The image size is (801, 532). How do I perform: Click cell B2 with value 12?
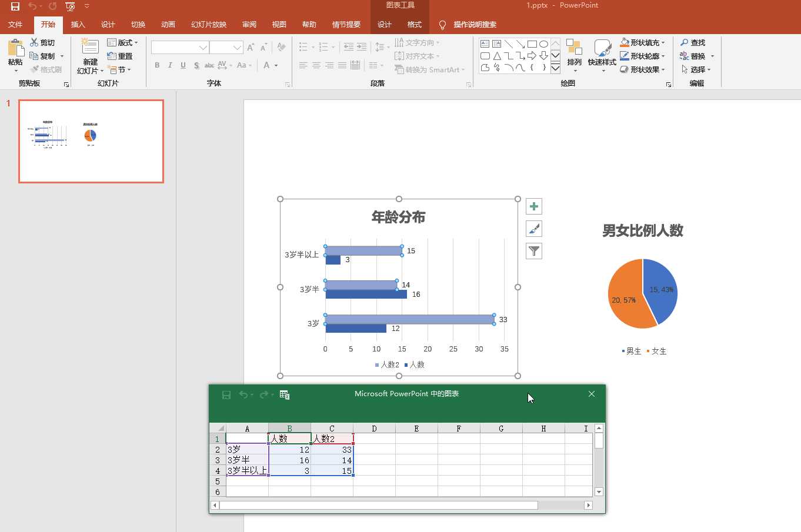pyautogui.click(x=289, y=450)
